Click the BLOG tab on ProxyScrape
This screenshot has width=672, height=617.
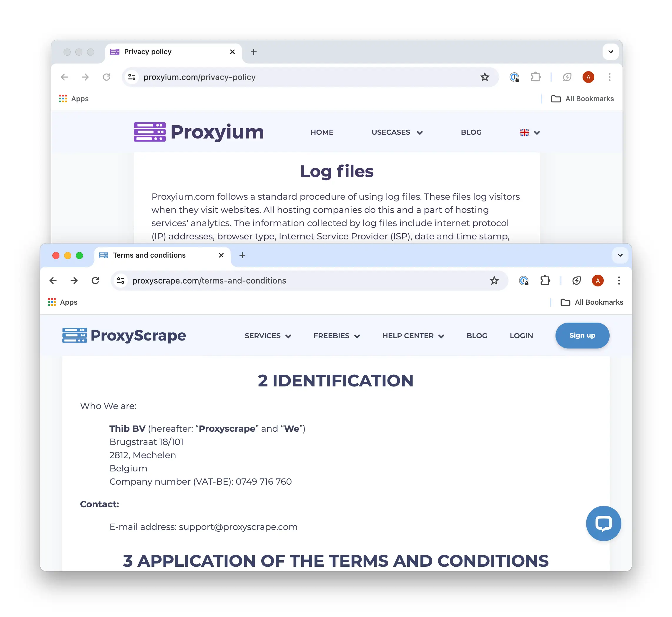(478, 335)
